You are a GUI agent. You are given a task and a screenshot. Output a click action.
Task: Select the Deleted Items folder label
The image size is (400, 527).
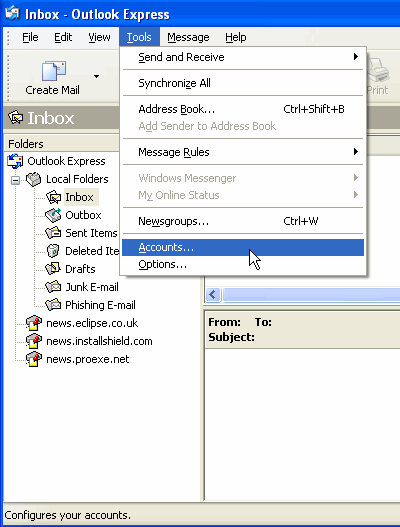[x=92, y=251]
